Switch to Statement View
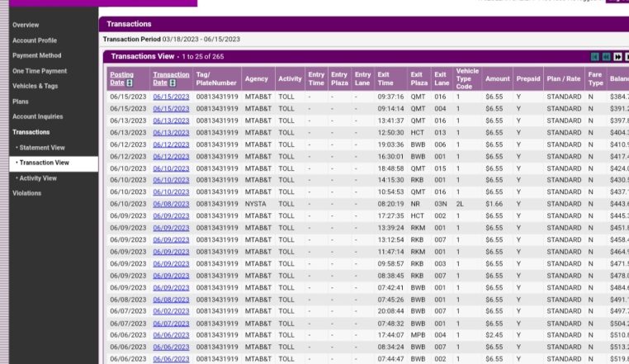Viewport: 629px width, 364px height. tap(42, 148)
